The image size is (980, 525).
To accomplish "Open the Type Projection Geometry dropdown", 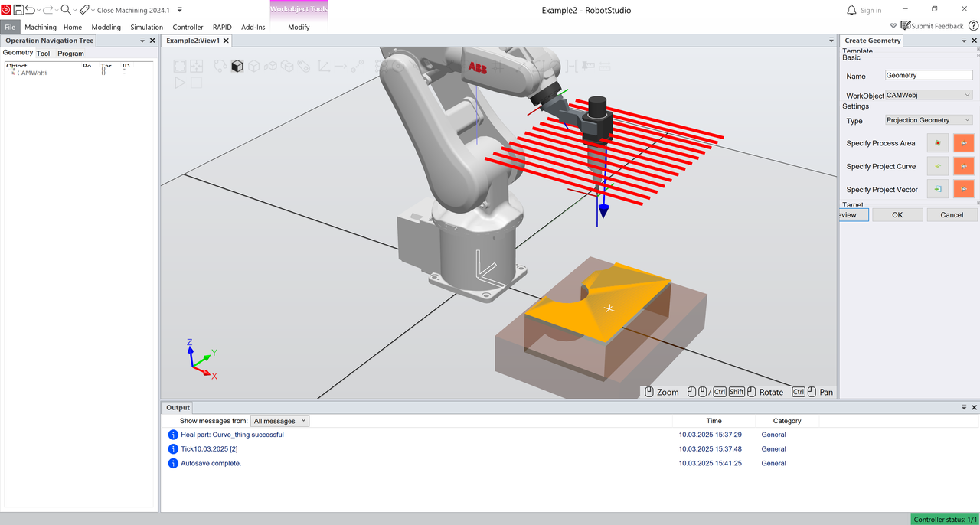I will coord(929,120).
